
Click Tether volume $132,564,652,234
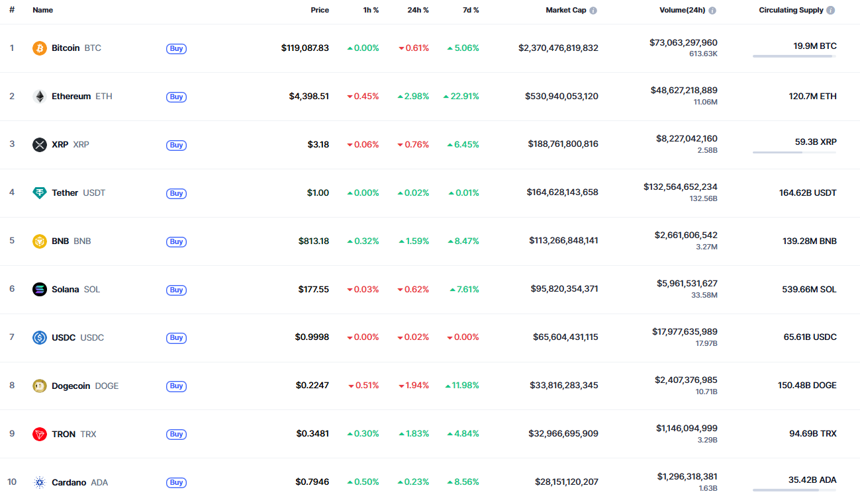[681, 187]
